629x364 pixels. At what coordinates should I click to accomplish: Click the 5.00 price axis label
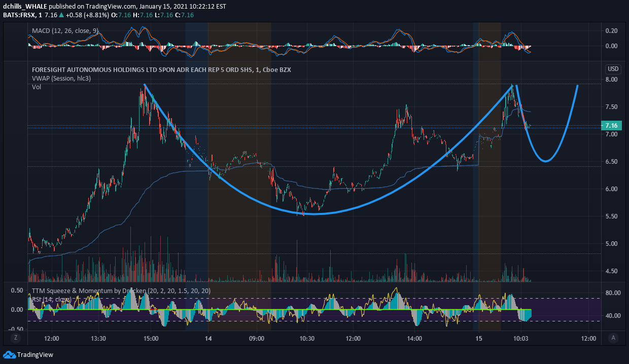coord(611,244)
